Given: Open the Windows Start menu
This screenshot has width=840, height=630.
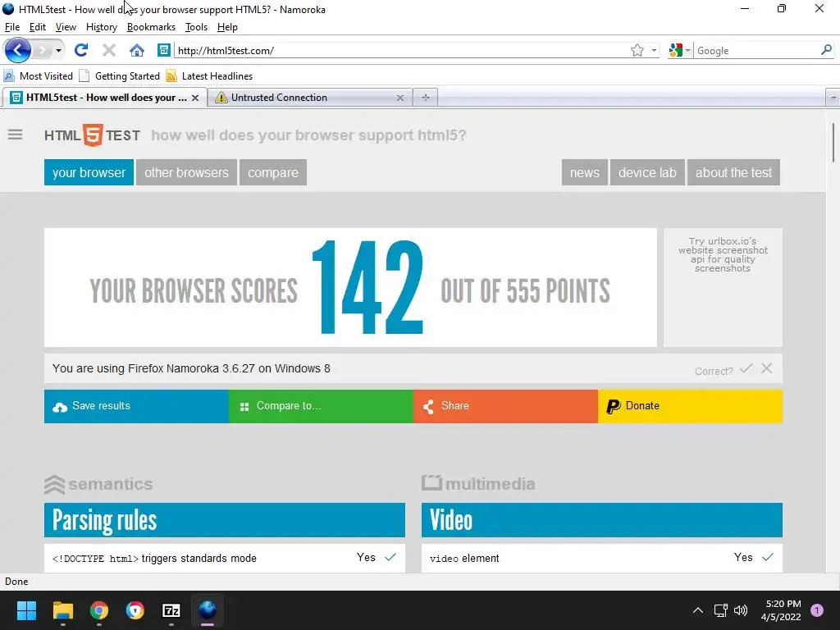Looking at the screenshot, I should 26,610.
